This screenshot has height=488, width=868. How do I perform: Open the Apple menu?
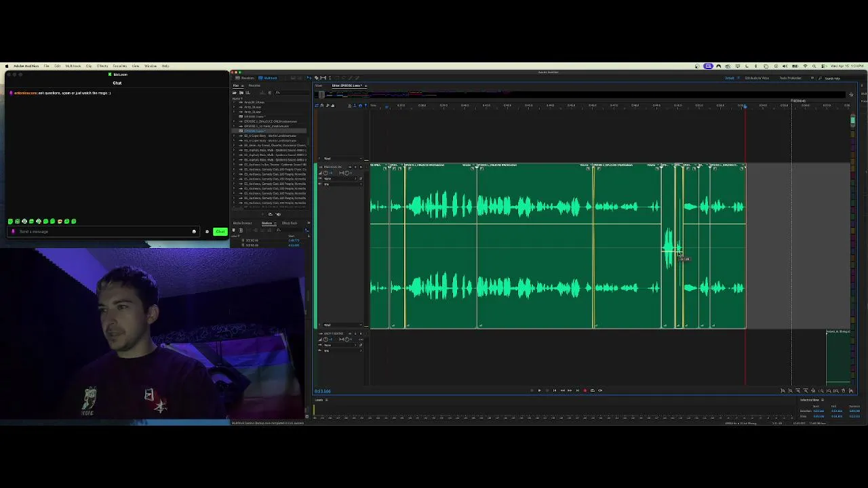click(x=7, y=66)
